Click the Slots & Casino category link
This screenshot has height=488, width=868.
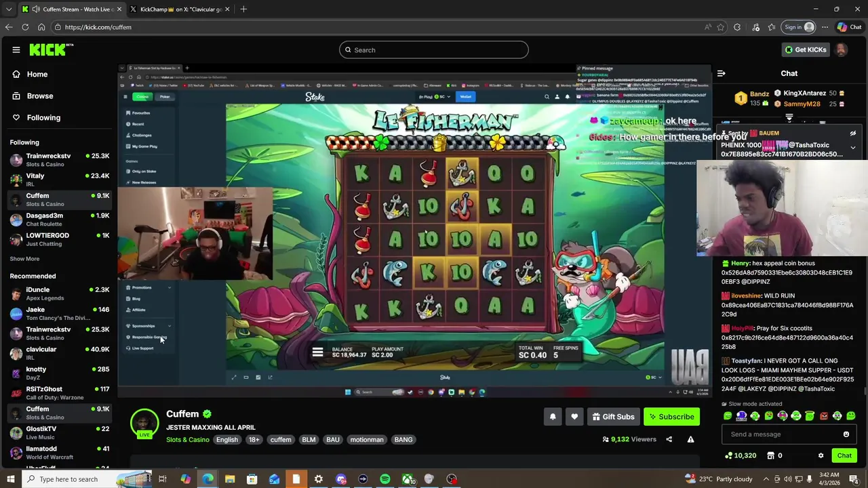(188, 439)
